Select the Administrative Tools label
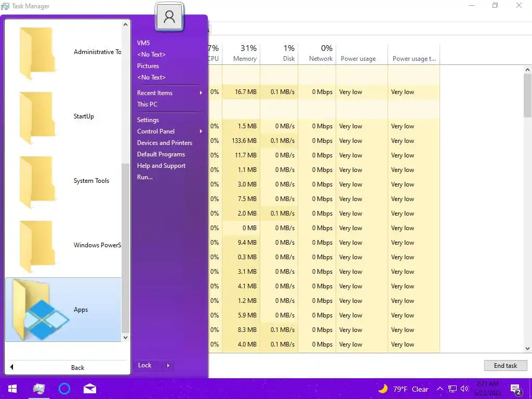The width and height of the screenshot is (532, 399). click(97, 52)
